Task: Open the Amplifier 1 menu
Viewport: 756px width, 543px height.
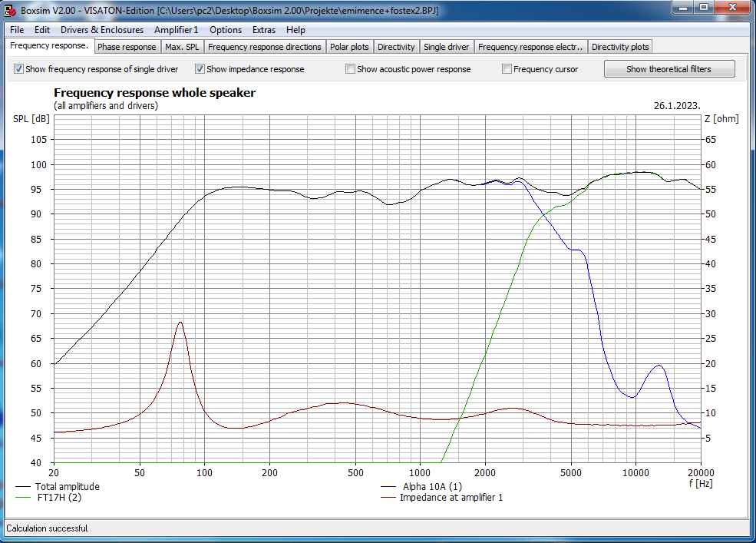Action: (x=176, y=30)
